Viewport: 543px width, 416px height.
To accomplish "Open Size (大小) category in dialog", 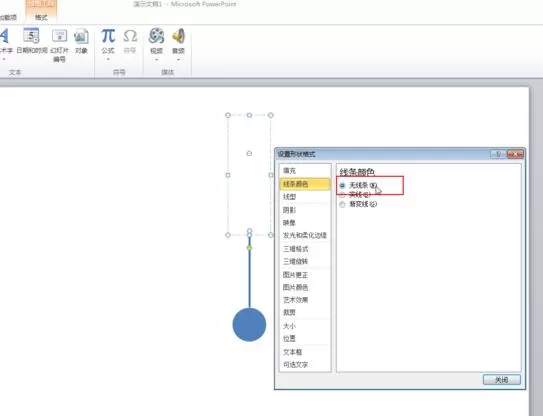I will (x=305, y=326).
